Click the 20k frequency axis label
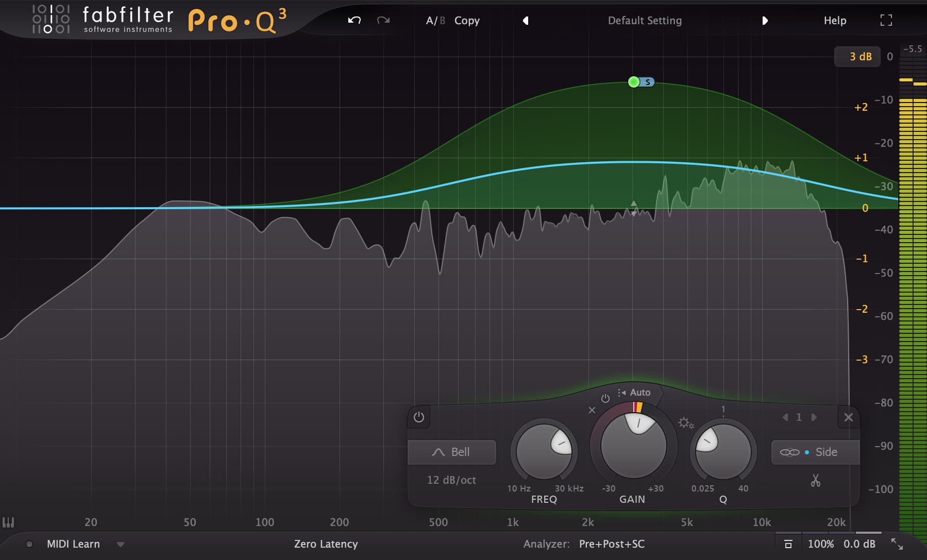This screenshot has width=927, height=560. (836, 522)
